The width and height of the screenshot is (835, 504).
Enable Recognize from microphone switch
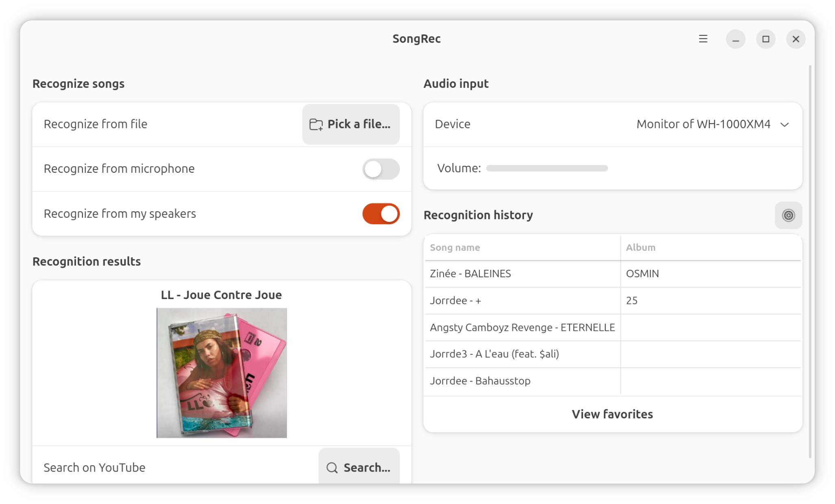[x=381, y=169]
